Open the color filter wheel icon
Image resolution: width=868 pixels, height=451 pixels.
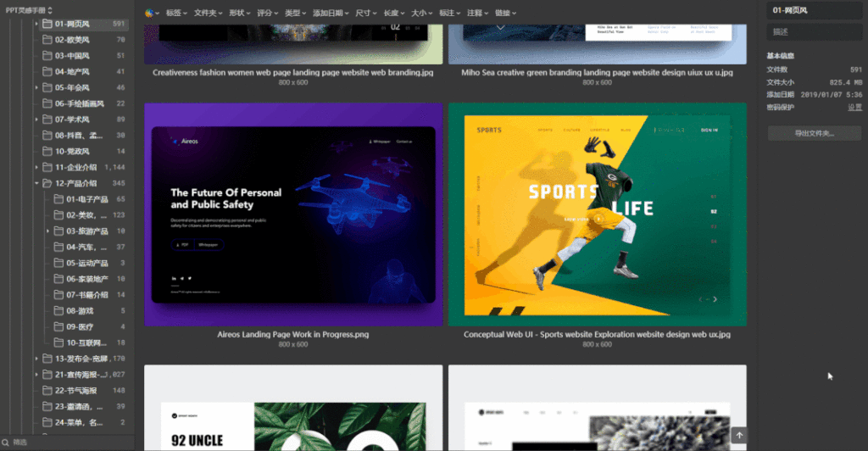click(x=150, y=13)
